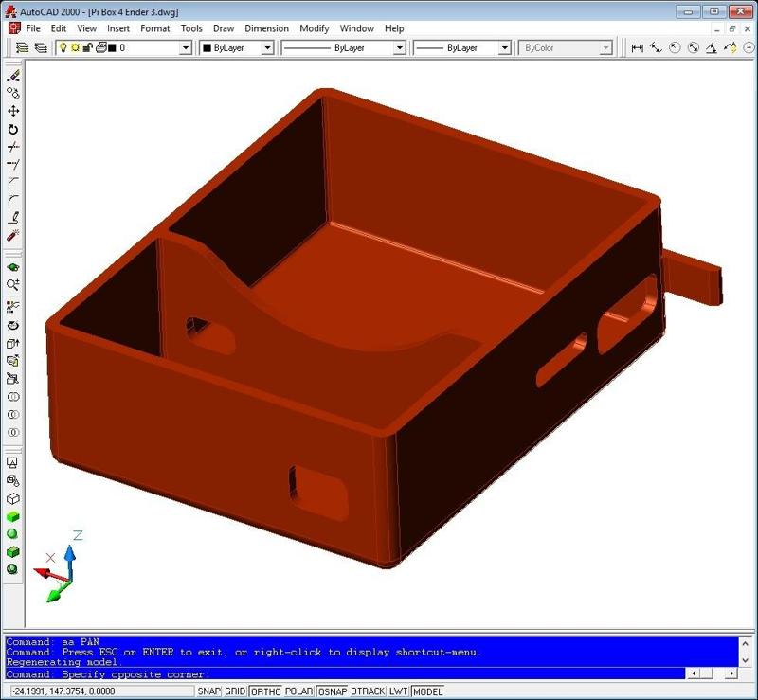The height and width of the screenshot is (700, 758).
Task: Click the Subtract solids icon
Action: point(13,414)
